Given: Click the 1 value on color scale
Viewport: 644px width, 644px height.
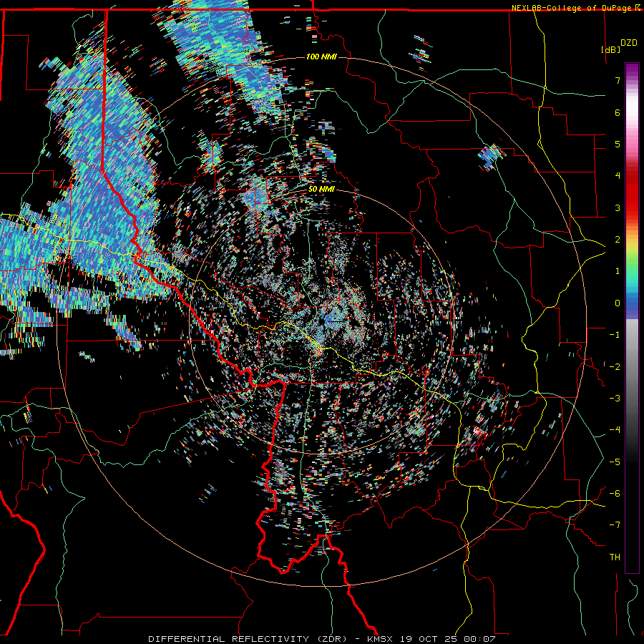Looking at the screenshot, I should point(618,271).
